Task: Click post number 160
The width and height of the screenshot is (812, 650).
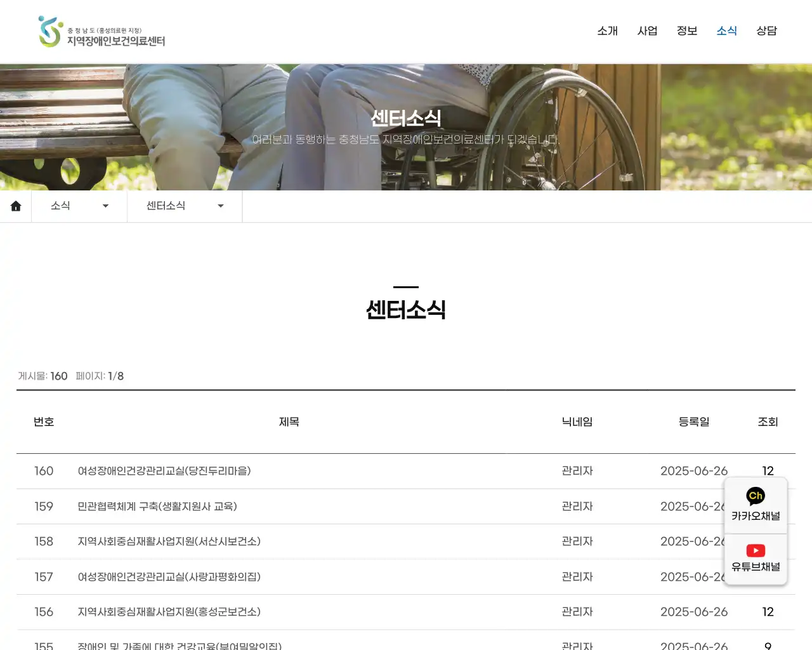Action: (x=44, y=471)
